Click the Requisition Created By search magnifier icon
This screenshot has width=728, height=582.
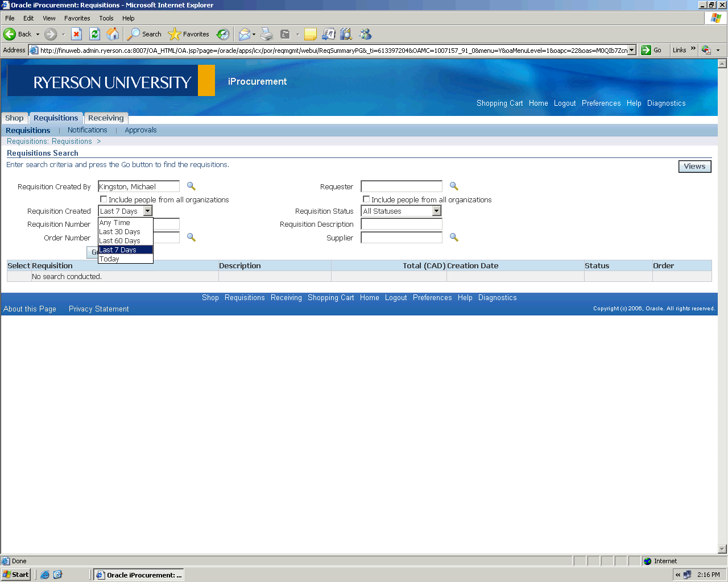tap(191, 186)
